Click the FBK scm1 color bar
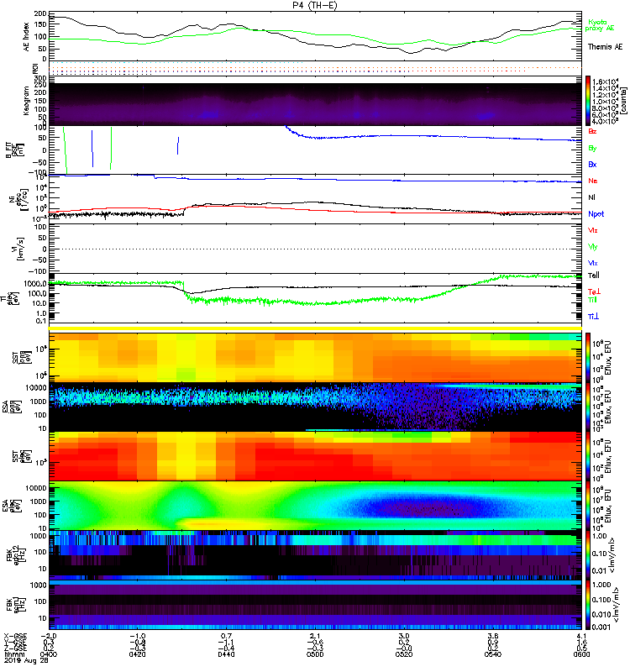Image resolution: width=630 pixels, height=672 pixels. pyautogui.click(x=588, y=605)
